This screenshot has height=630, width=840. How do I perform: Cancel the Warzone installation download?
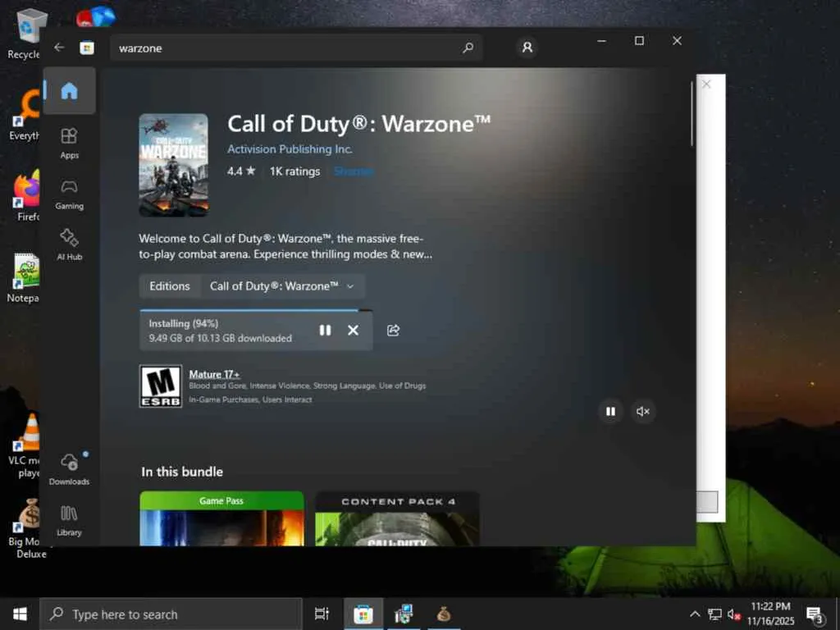point(353,330)
